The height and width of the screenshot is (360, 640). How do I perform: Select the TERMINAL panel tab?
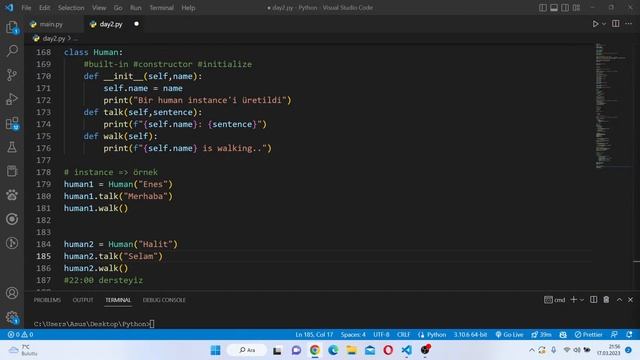click(118, 300)
